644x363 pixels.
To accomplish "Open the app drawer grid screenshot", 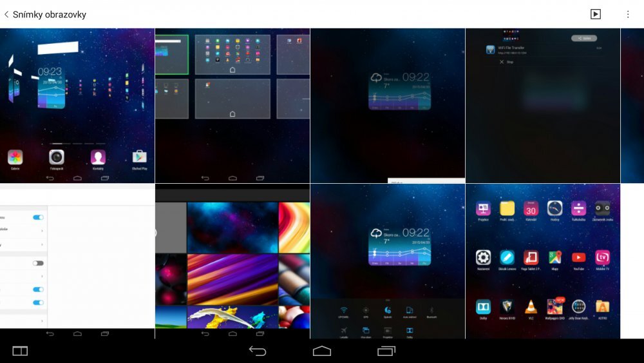I will click(x=543, y=261).
